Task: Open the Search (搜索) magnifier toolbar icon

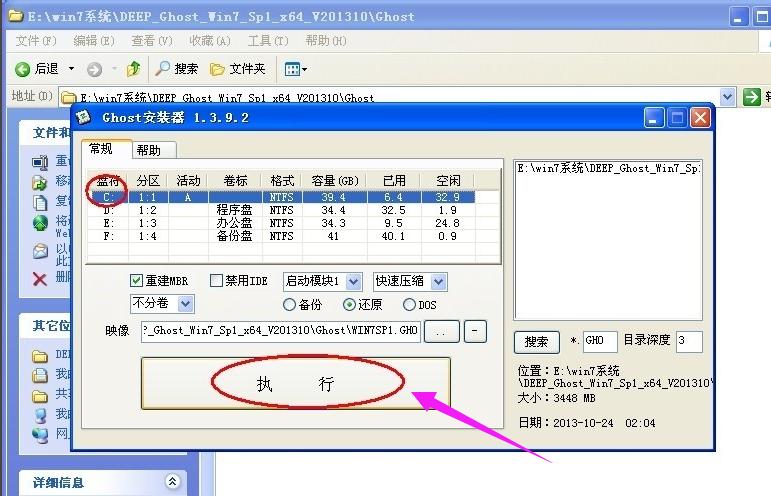Action: pyautogui.click(x=163, y=69)
